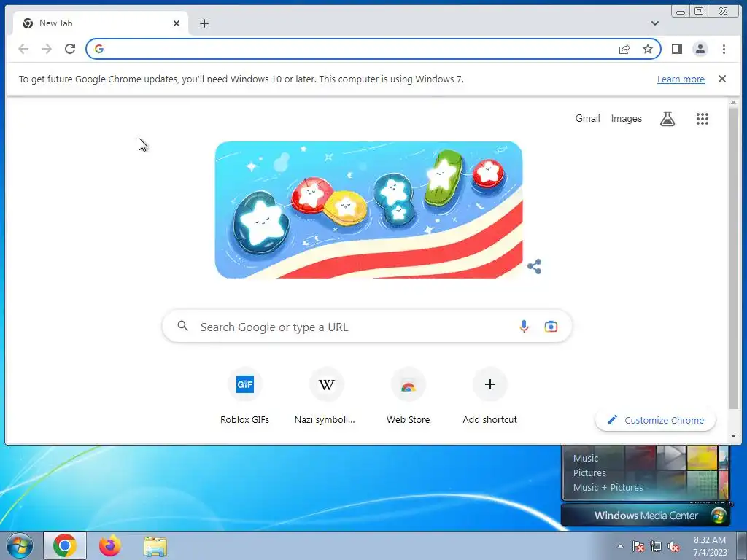Click the Search Google or type a URL box
Viewport: 747px width, 560px height.
367,327
